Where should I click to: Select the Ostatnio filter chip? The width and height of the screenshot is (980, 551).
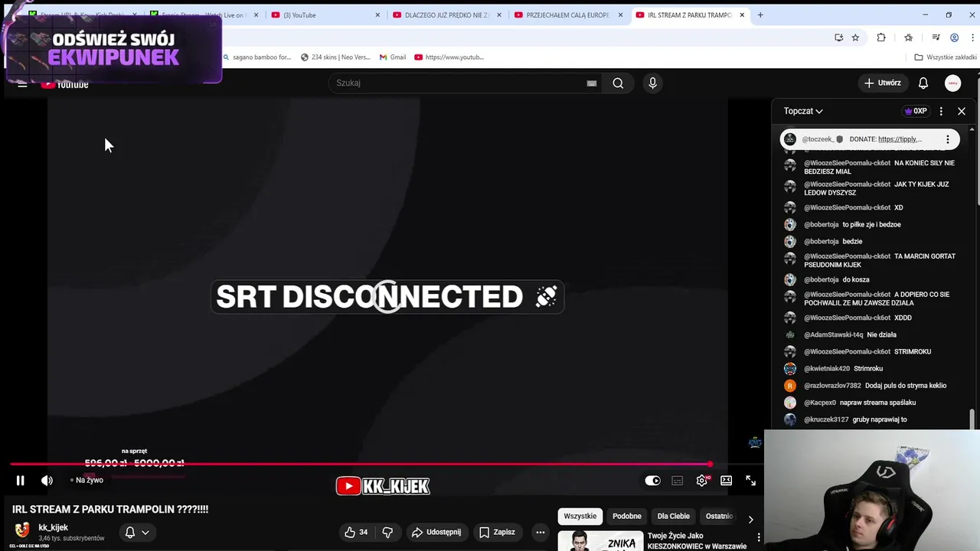pos(719,516)
